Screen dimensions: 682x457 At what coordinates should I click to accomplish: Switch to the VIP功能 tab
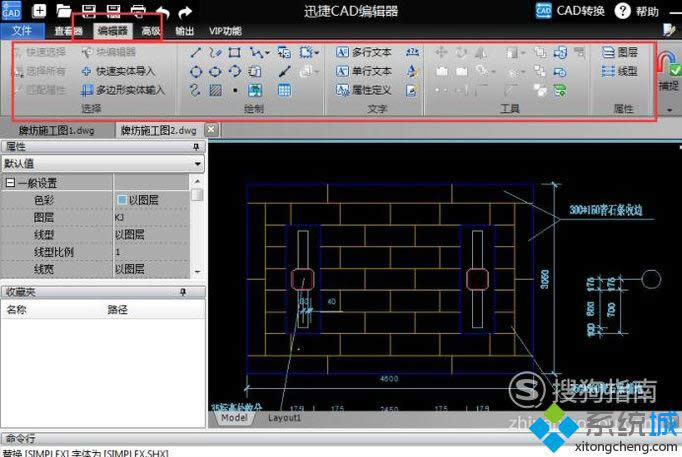click(225, 31)
